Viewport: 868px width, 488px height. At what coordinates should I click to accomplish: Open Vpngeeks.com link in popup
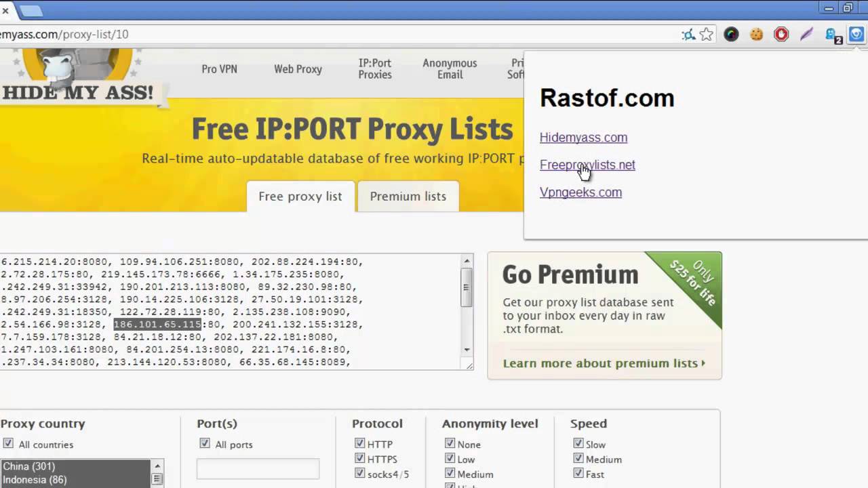click(580, 192)
